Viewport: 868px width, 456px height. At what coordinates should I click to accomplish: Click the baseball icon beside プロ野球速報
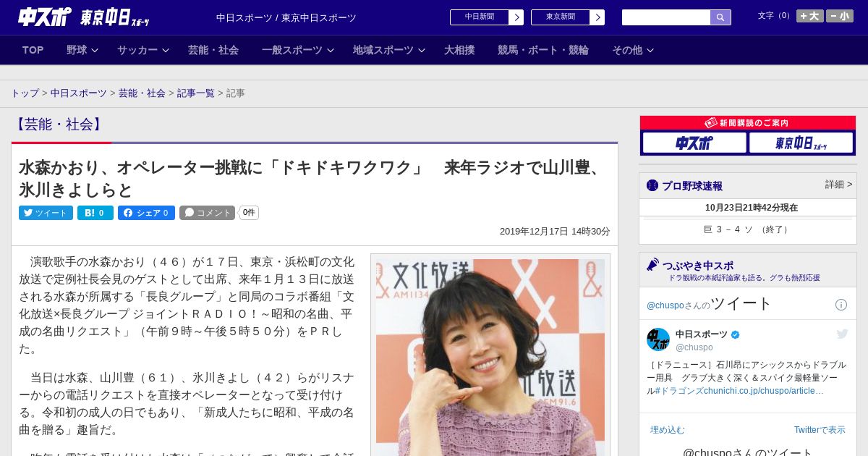(x=652, y=185)
